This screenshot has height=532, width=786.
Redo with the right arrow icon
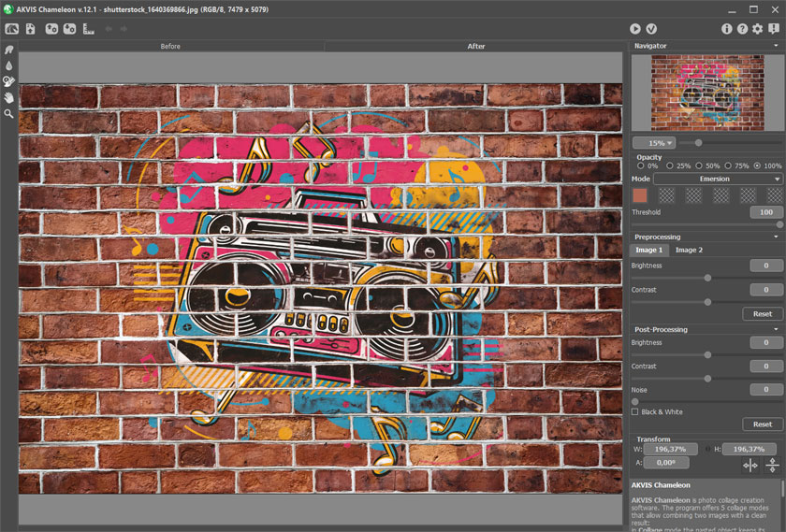[x=124, y=29]
